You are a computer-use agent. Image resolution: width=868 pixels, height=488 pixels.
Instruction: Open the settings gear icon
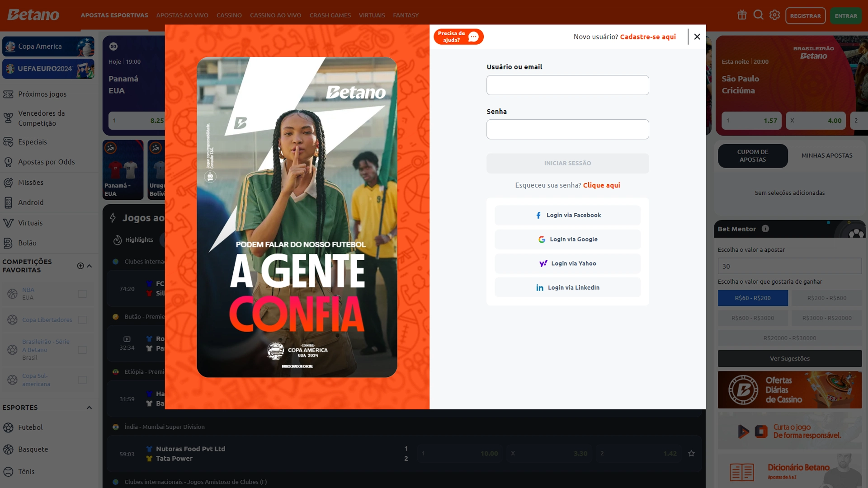[x=774, y=15]
